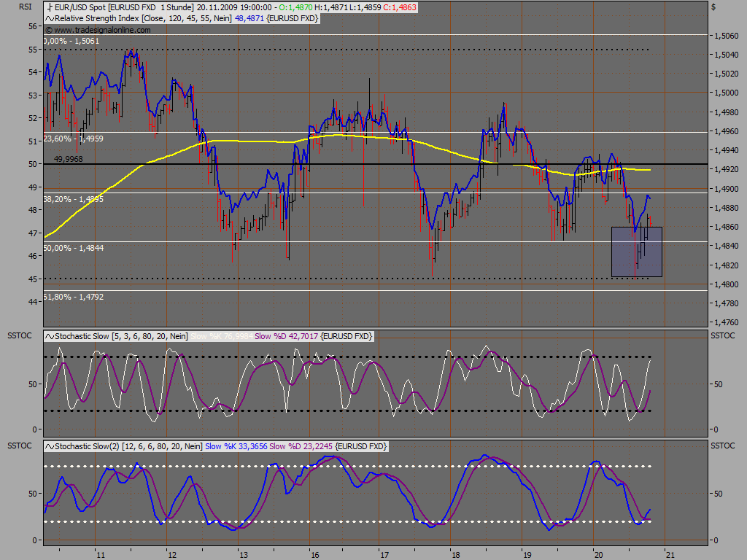Click 1,4860 on the price axis

pyautogui.click(x=727, y=227)
